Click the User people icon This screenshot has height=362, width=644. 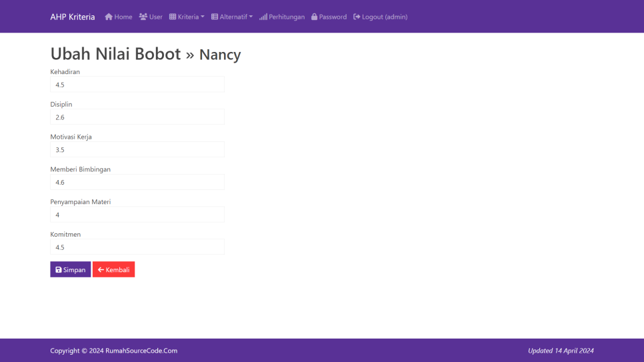pos(143,17)
